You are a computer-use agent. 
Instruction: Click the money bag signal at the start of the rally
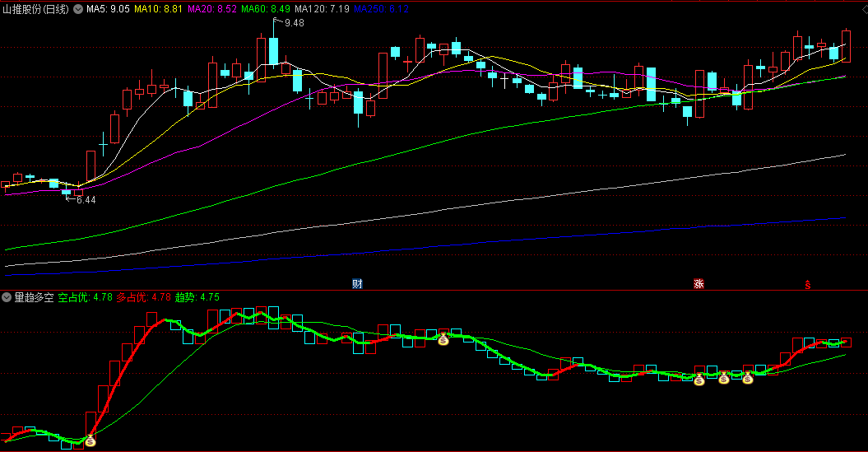click(91, 441)
